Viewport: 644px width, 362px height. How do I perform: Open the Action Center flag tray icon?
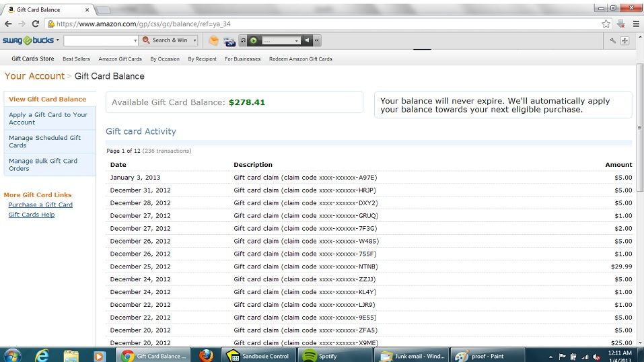[562, 357]
